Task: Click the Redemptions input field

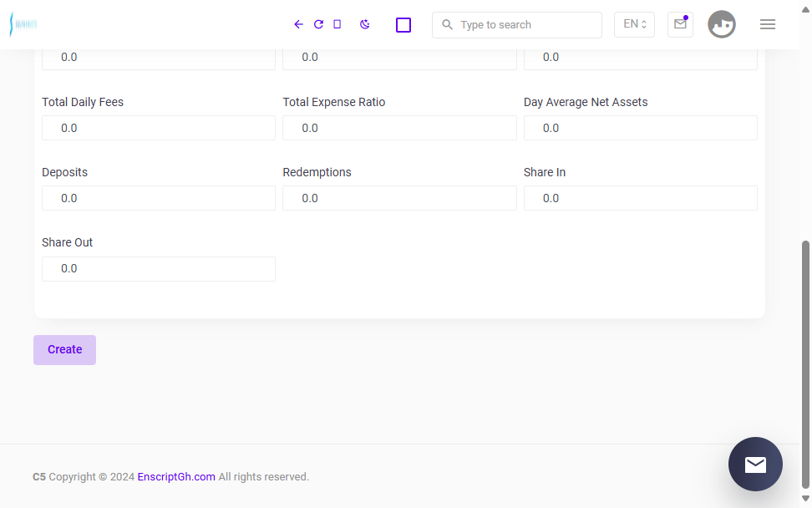Action: pos(399,198)
